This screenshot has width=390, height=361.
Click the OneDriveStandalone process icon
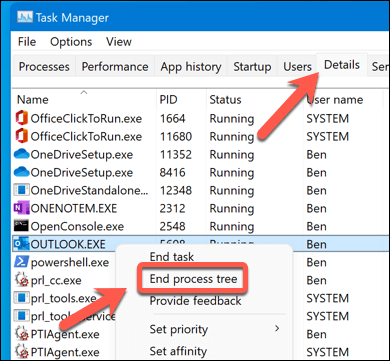(22, 191)
